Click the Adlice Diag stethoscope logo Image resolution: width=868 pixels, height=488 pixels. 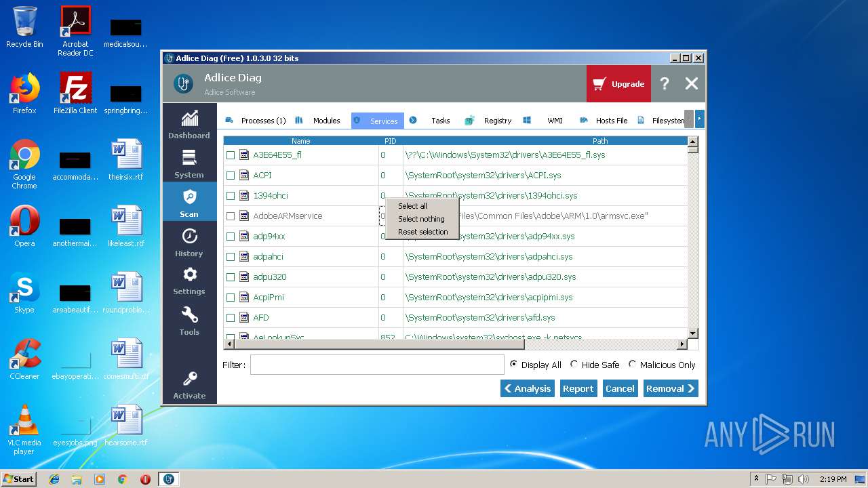point(183,83)
